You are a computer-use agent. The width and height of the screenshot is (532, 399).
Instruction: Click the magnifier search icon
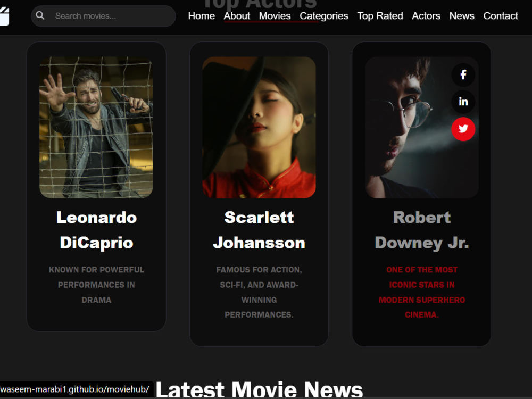click(40, 15)
